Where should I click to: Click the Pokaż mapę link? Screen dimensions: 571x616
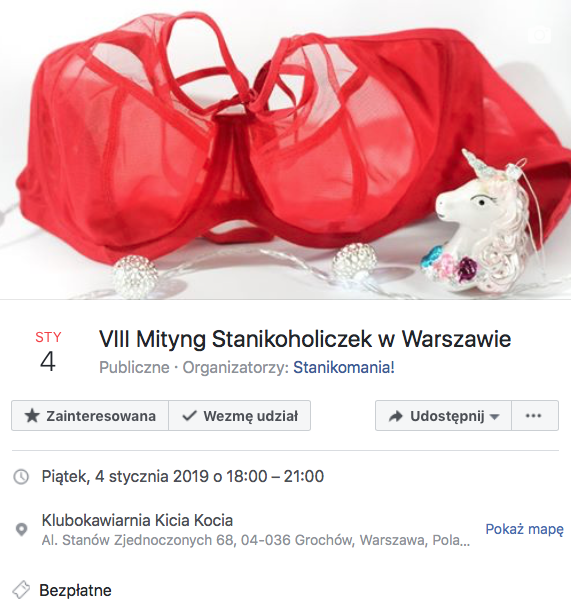[524, 529]
